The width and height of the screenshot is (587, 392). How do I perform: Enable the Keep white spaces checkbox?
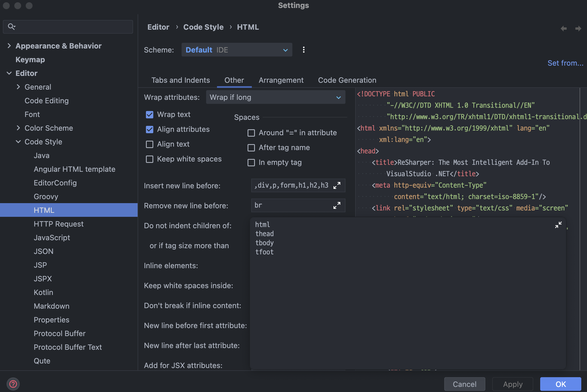tap(150, 159)
